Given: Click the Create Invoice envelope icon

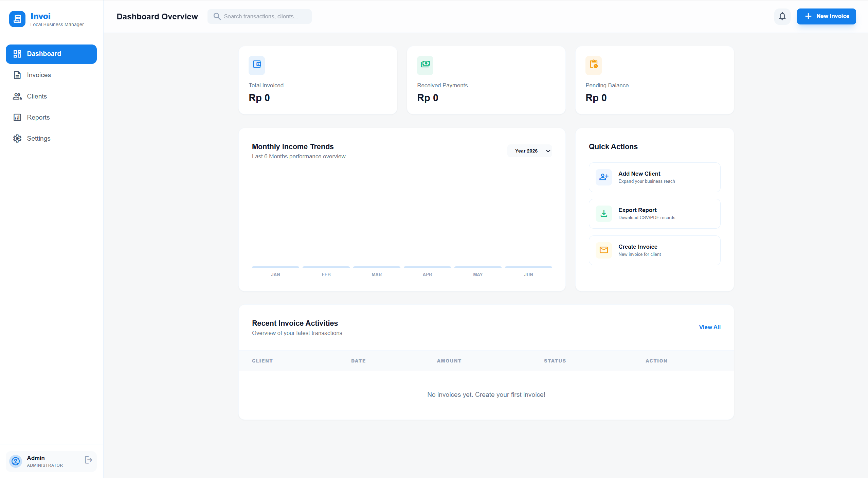Looking at the screenshot, I should [603, 250].
